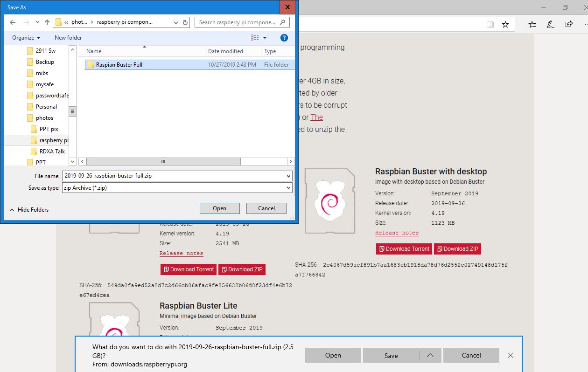Click the Raspbian Buster with desktop image icon
Viewport: 588px width, 372px height.
(330, 201)
